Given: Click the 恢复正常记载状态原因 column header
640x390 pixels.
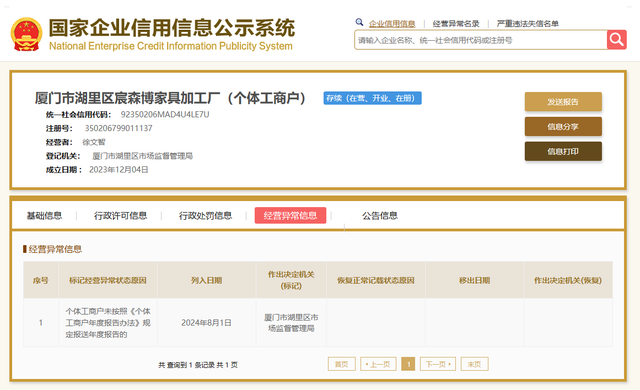Looking at the screenshot, I should pos(376,280).
